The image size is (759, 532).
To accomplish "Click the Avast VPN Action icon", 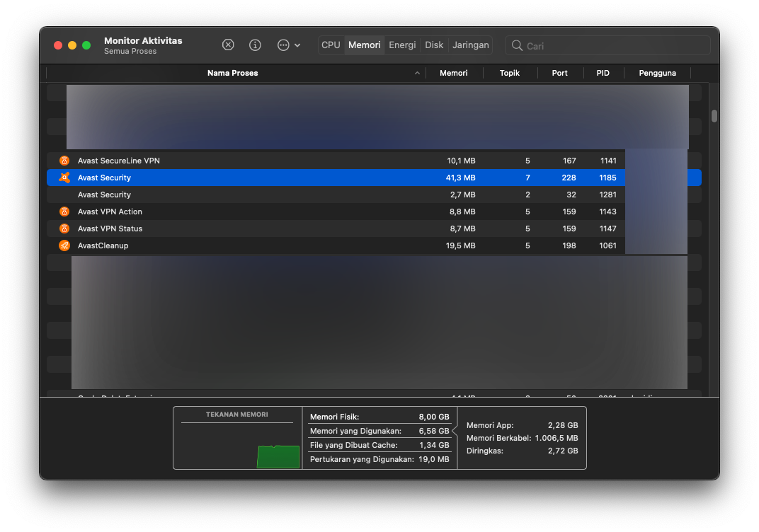I will (64, 212).
